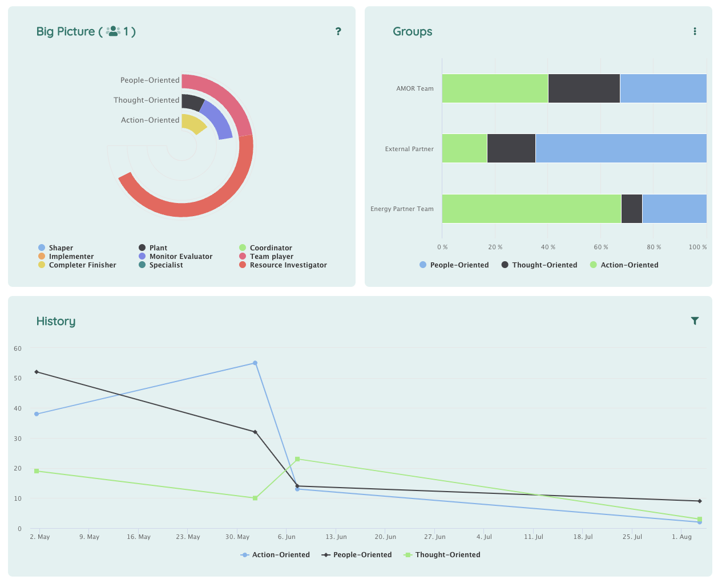Click External Partner green Action-Oriented bar

click(x=465, y=148)
